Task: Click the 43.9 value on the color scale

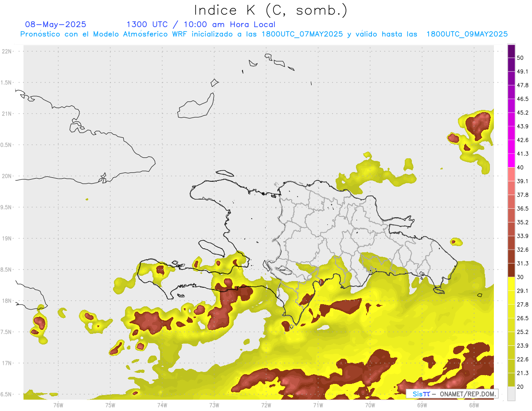Action: tap(523, 126)
